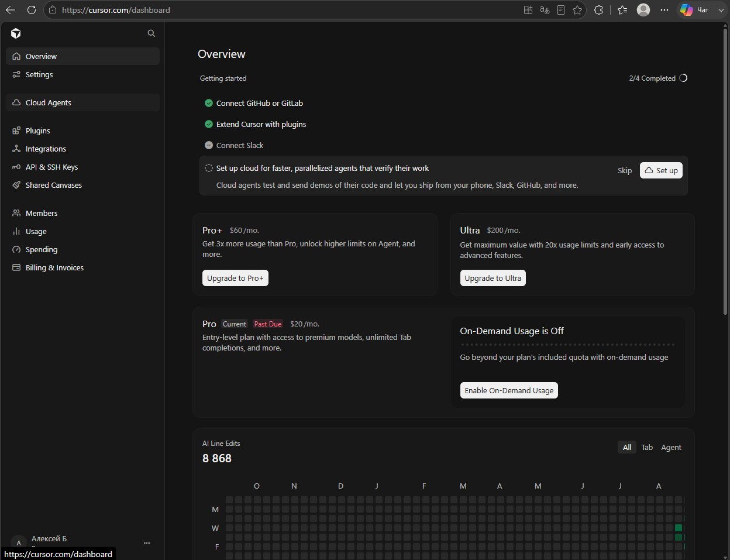
Task: Click Upgrade to Ultra button
Action: point(493,278)
